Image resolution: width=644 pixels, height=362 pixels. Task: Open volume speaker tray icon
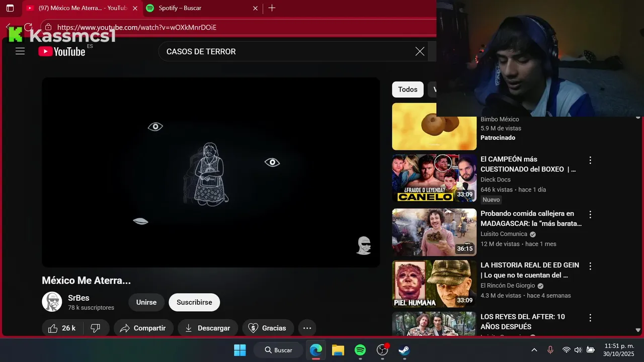[x=578, y=350]
